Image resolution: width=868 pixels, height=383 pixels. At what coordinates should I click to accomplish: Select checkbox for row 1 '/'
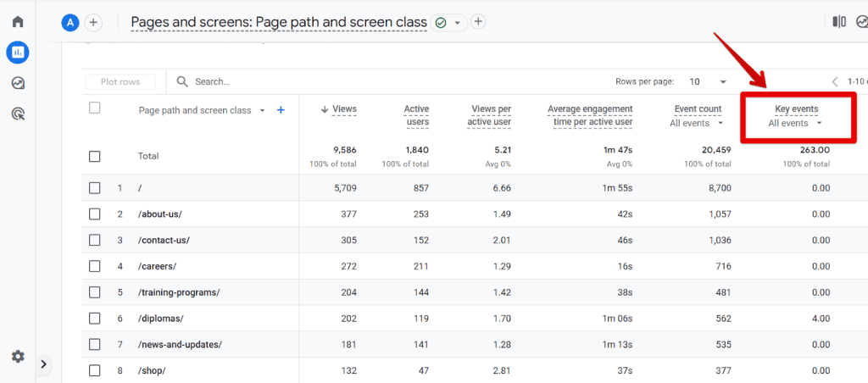[95, 188]
